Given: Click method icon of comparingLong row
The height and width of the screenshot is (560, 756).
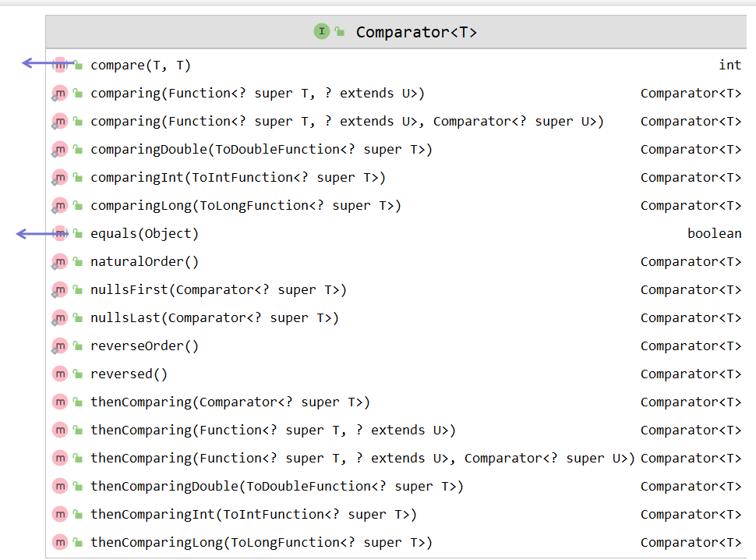Looking at the screenshot, I should [x=60, y=205].
